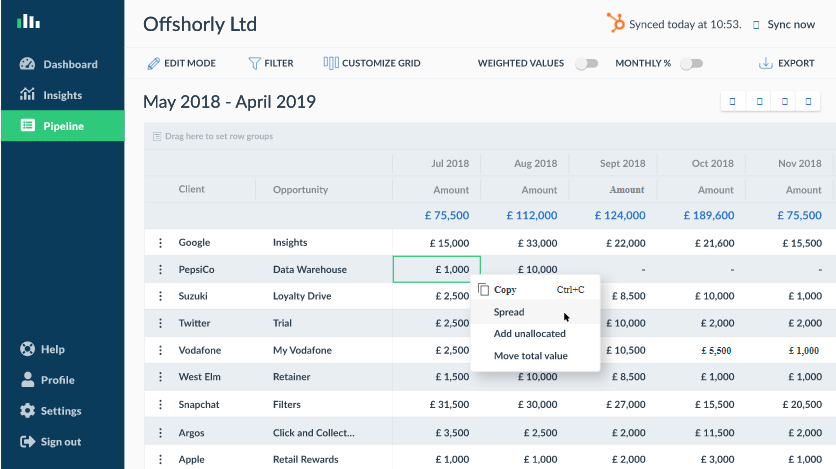Click the Jul 2018 total £ 75,500
The height and width of the screenshot is (469, 836).
coord(447,215)
